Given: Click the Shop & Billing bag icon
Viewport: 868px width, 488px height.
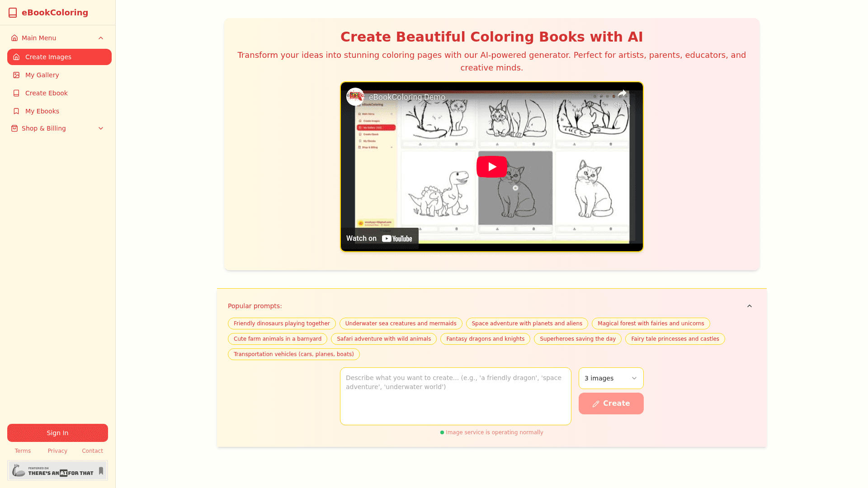Looking at the screenshot, I should (x=14, y=128).
